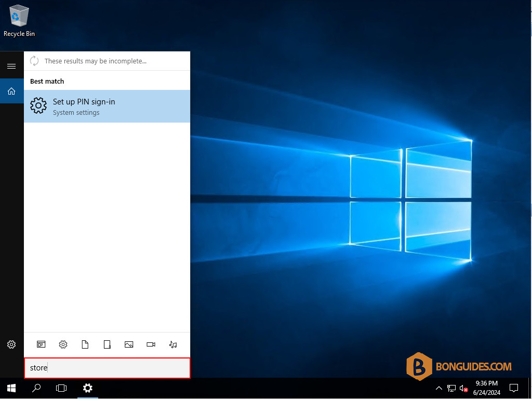
Task: Filter search results by Documents
Action: [85, 344]
